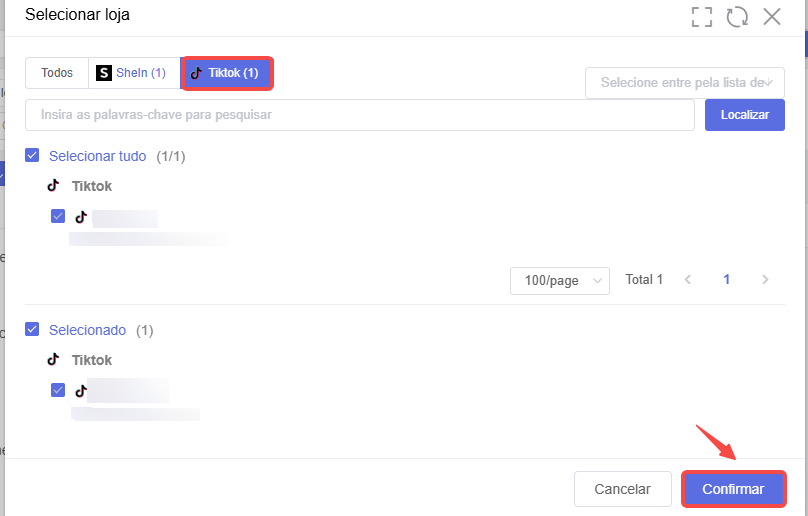This screenshot has width=808, height=516.
Task: Toggle the Selecionar tudo checkbox
Action: click(x=32, y=155)
